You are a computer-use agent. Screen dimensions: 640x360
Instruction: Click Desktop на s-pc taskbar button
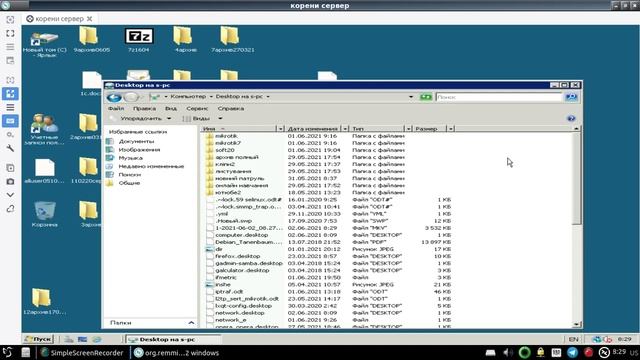click(x=173, y=339)
